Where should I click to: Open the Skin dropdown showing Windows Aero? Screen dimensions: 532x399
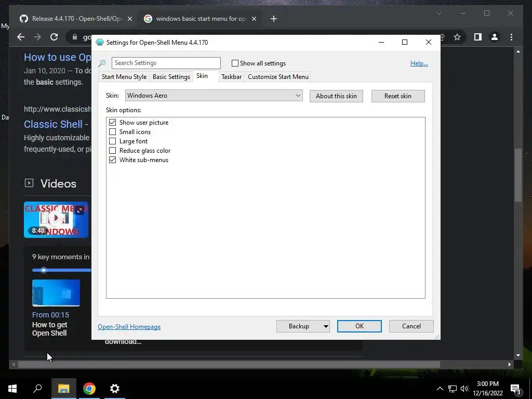214,96
